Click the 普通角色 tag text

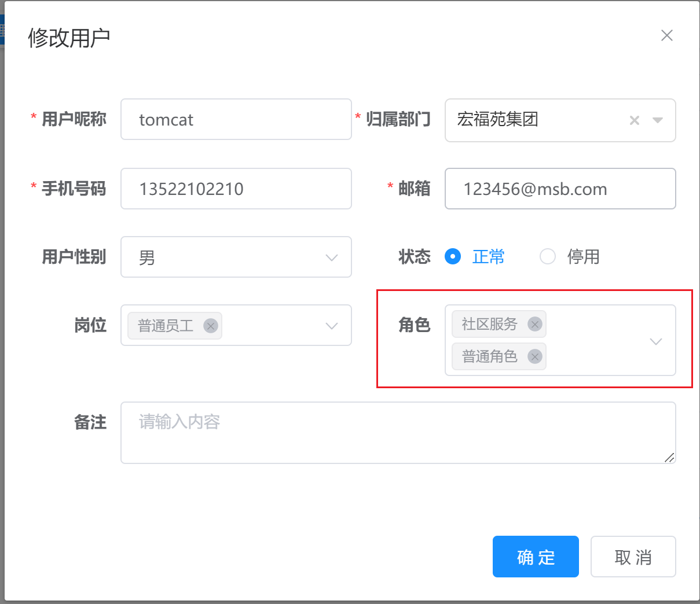[490, 356]
